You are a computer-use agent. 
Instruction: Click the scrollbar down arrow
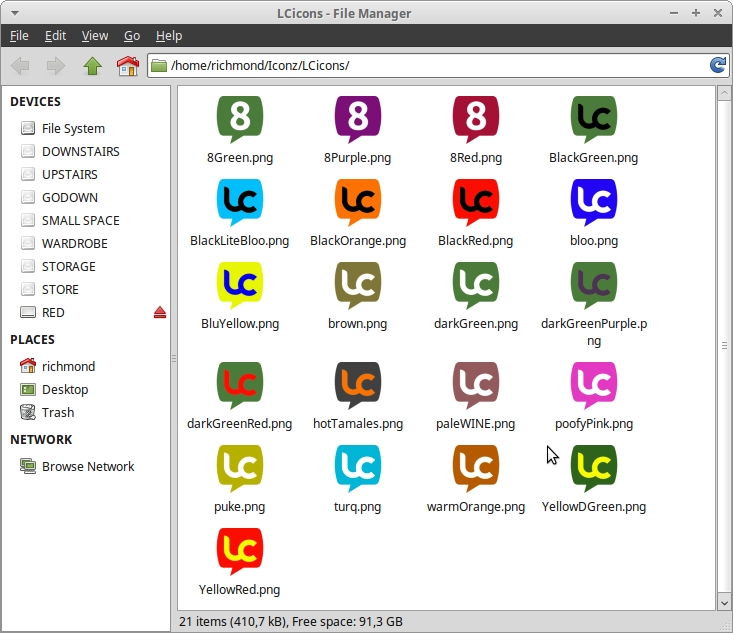coord(723,603)
